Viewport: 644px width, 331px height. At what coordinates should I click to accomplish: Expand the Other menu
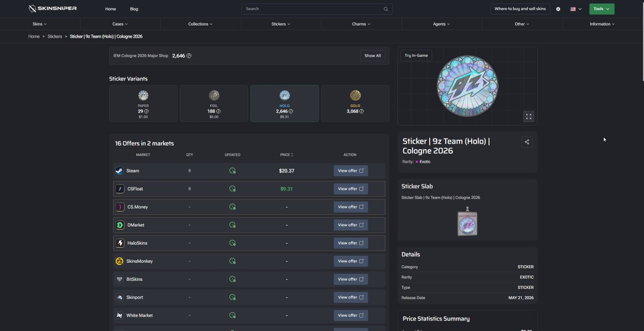tap(522, 24)
